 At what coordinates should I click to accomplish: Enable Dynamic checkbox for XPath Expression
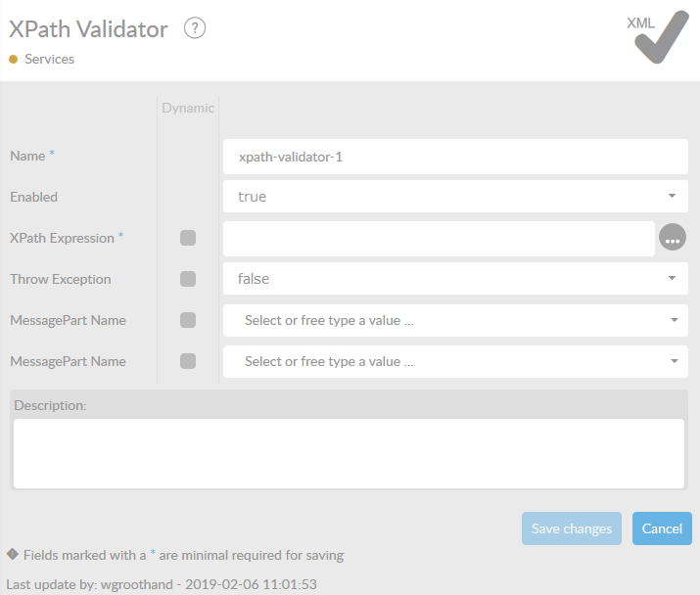pyautogui.click(x=188, y=238)
